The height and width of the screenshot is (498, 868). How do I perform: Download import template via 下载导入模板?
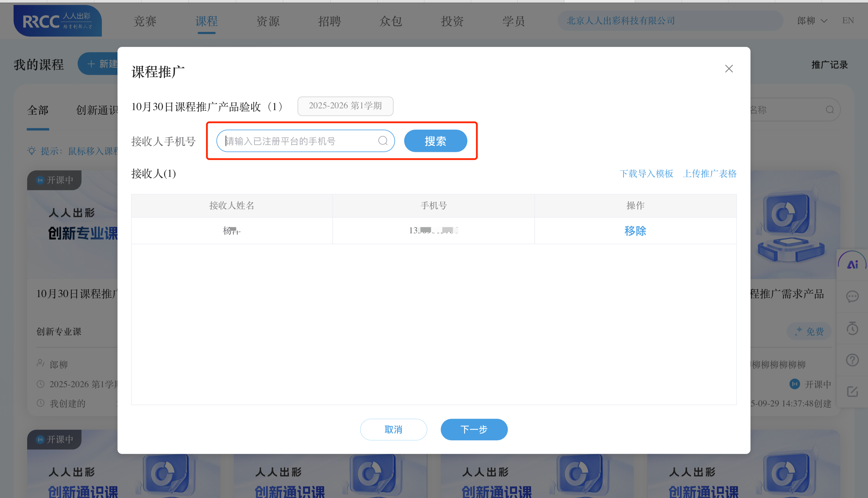point(646,174)
